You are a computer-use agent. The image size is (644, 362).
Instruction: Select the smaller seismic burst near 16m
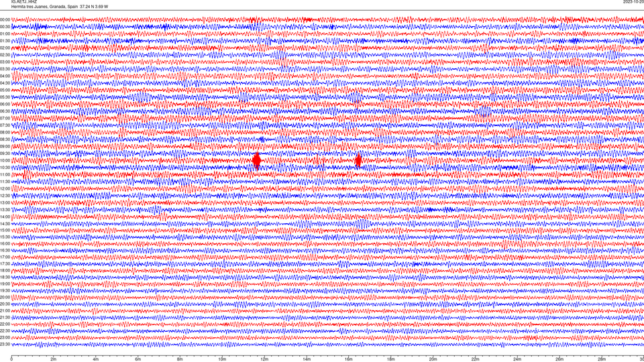[358, 160]
